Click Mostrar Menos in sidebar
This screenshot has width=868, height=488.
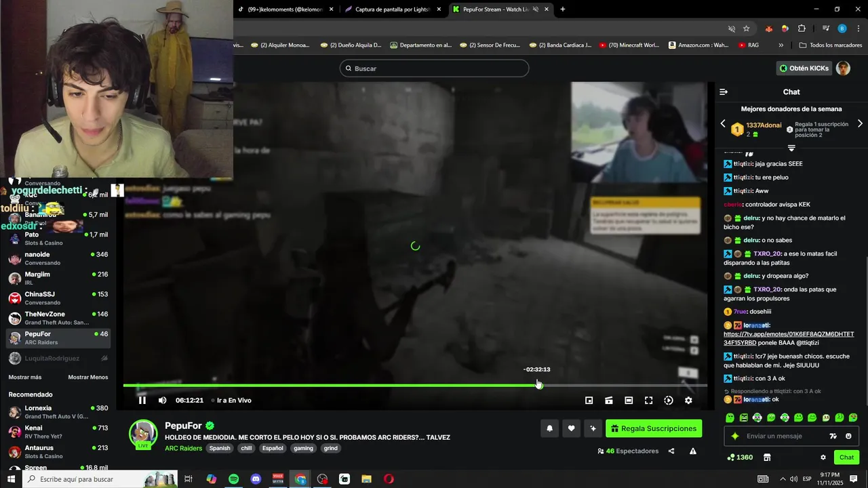click(88, 378)
